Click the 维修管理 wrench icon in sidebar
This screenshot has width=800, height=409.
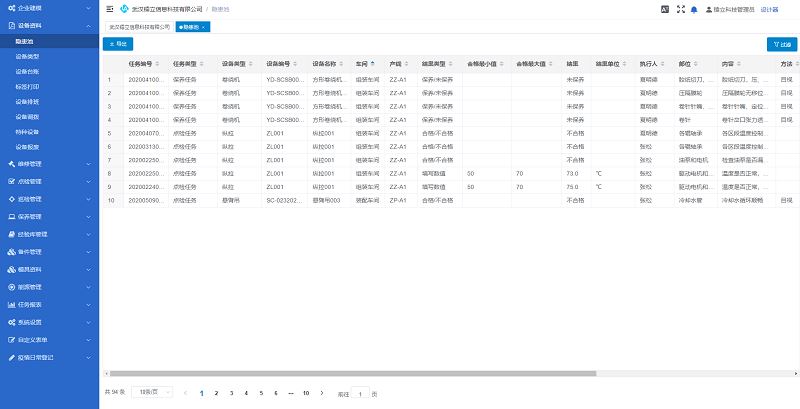(x=9, y=163)
